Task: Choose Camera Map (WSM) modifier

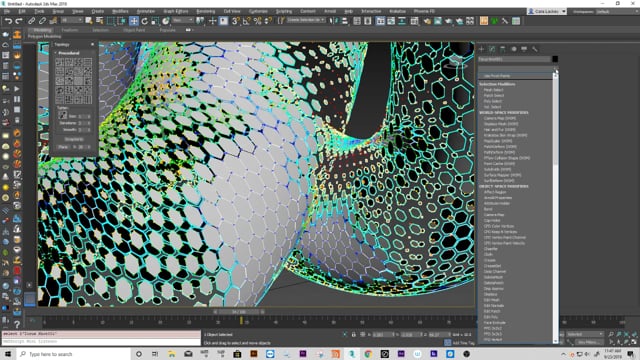Action: (500, 118)
